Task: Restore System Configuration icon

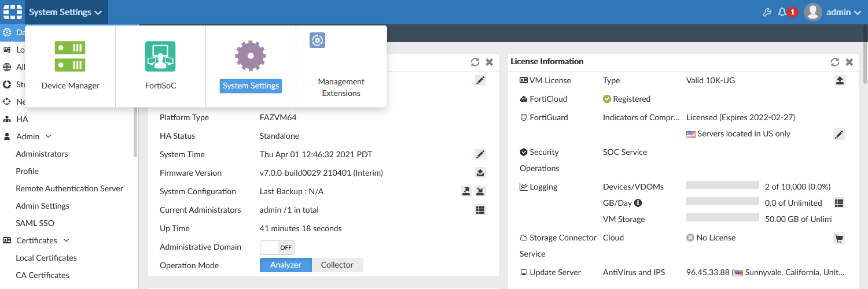Action: [x=480, y=191]
